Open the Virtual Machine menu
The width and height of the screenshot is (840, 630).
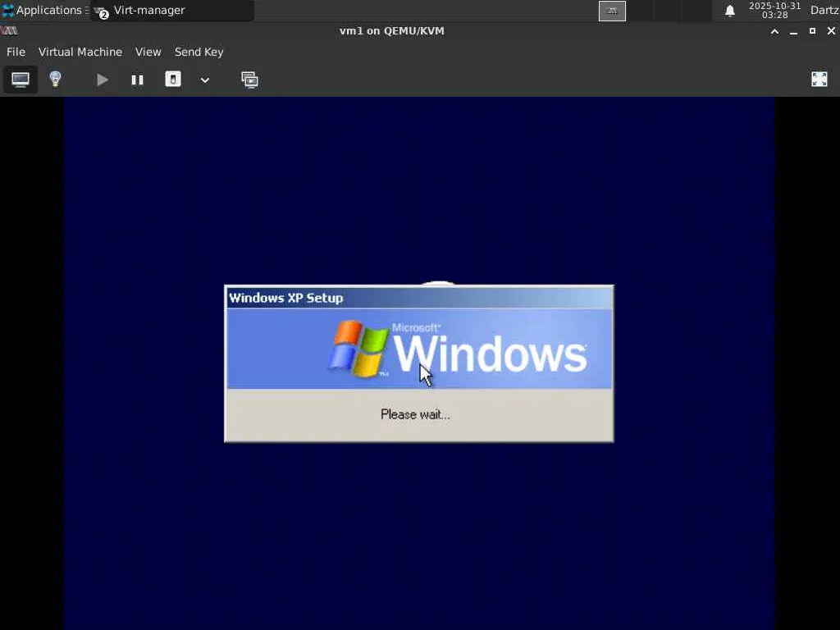(x=80, y=52)
